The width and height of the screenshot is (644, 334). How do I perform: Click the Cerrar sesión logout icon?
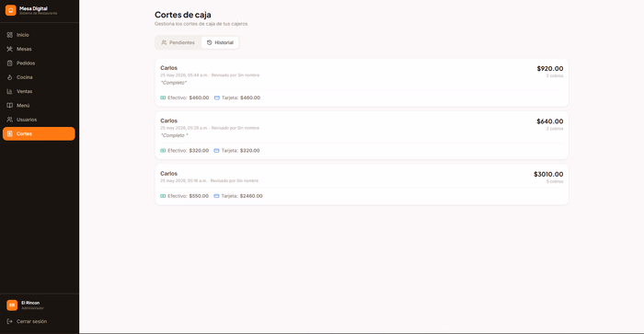(x=9, y=321)
